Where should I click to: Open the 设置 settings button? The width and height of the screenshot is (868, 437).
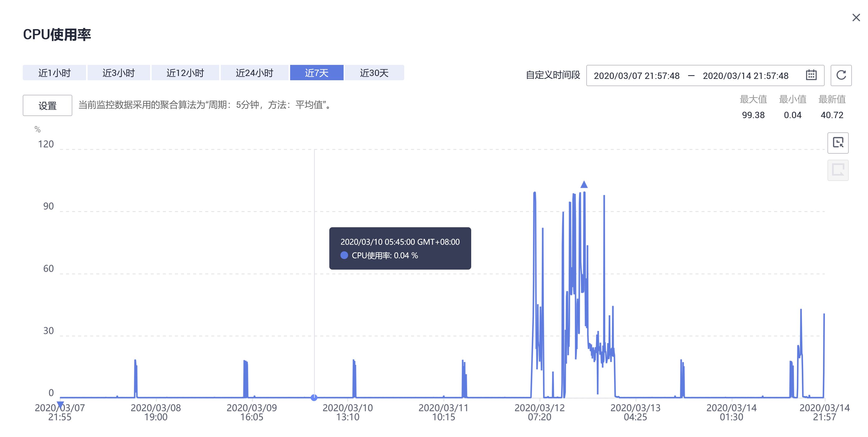coord(47,105)
